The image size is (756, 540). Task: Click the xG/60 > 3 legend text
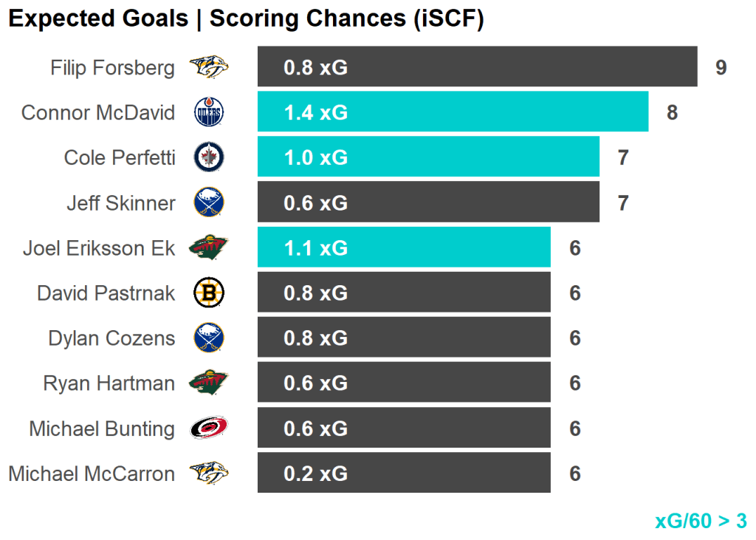(701, 521)
